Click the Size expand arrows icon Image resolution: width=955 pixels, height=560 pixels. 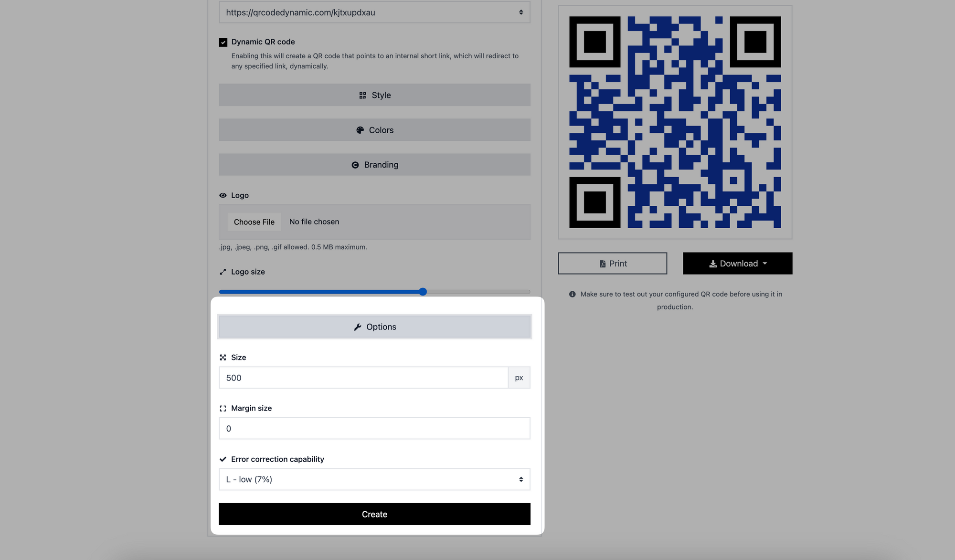click(x=223, y=358)
